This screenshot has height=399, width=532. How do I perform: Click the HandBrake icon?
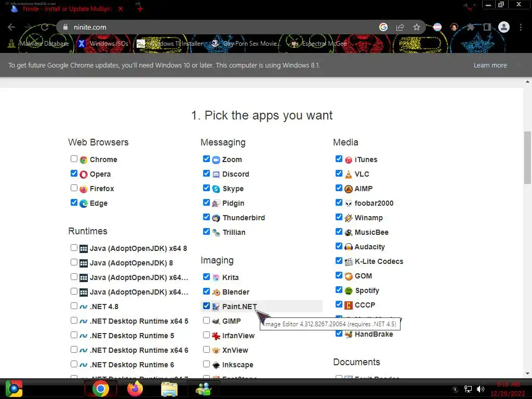coord(349,335)
